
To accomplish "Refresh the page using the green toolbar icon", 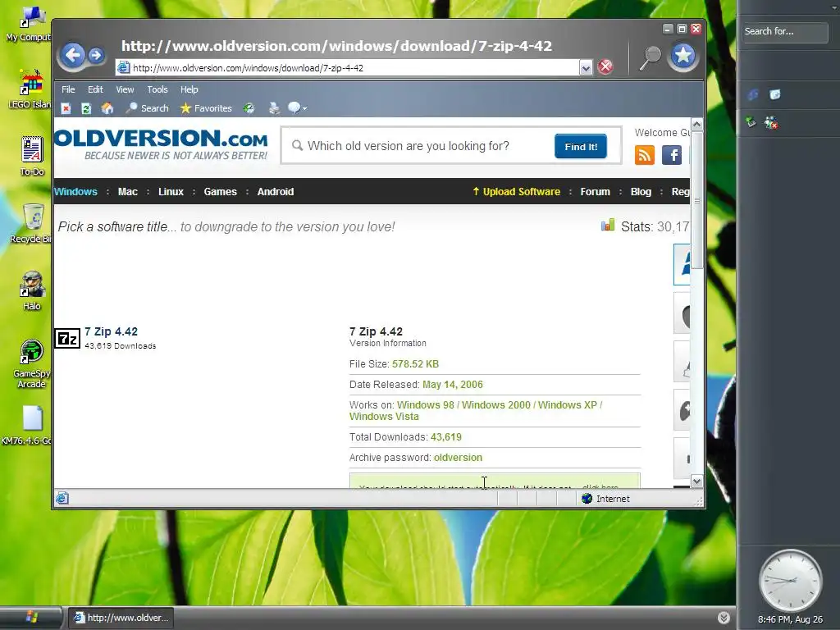I will [85, 109].
